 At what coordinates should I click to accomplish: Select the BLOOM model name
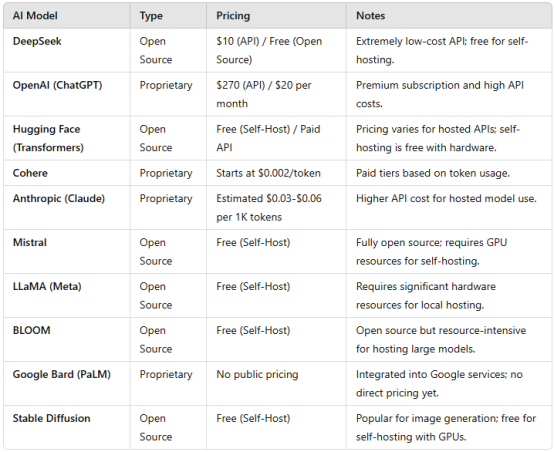[x=31, y=330]
